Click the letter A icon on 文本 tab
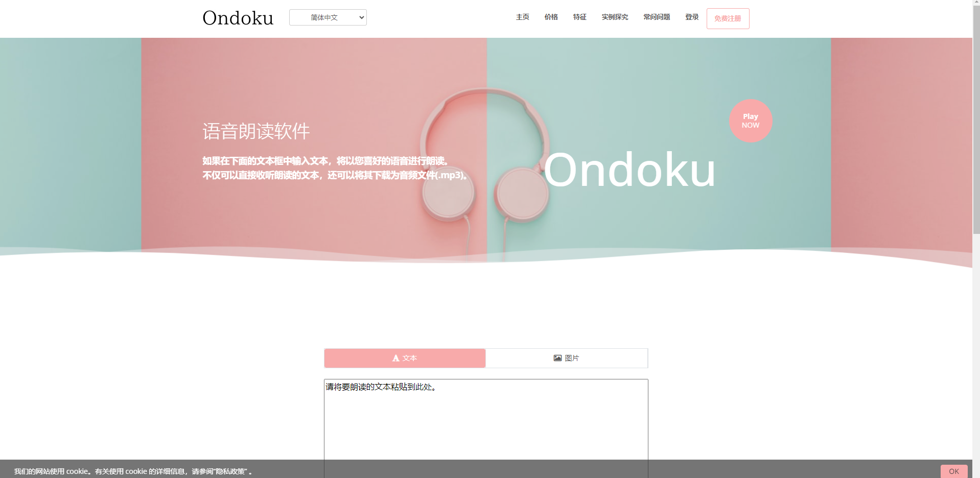Screen dimensions: 980x478 pyautogui.click(x=395, y=358)
